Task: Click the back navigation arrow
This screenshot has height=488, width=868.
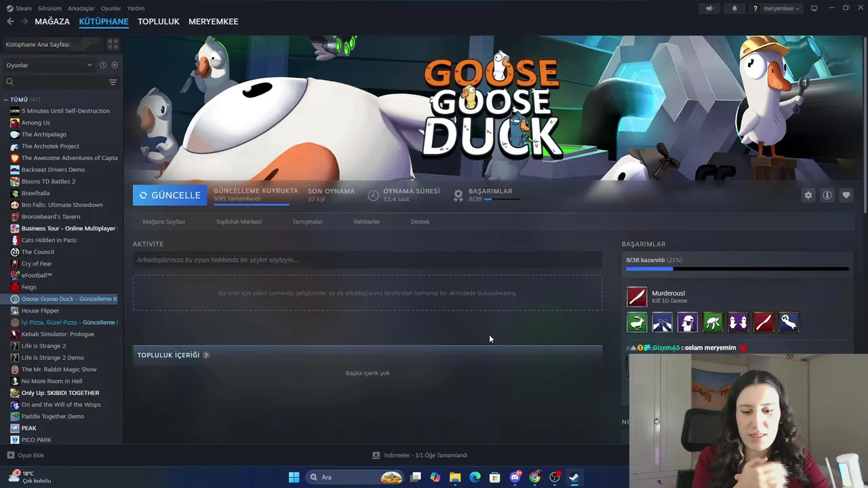Action: click(10, 22)
